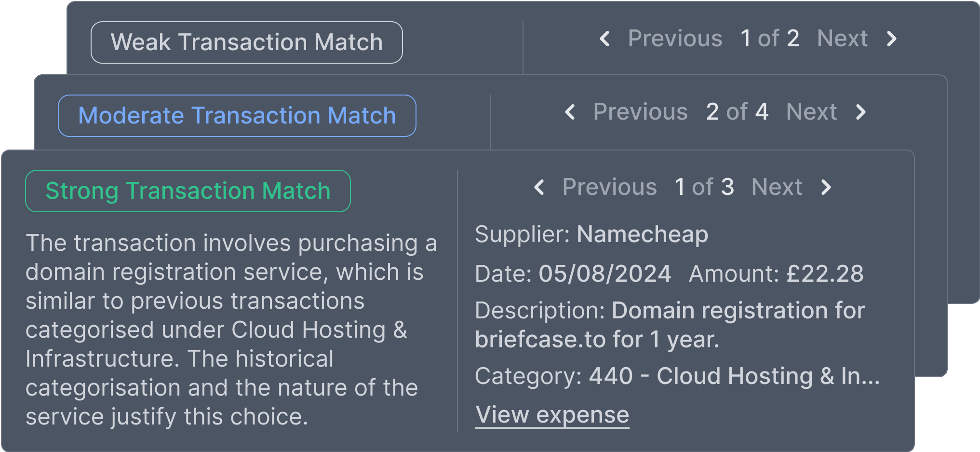Select the Moderate Transaction Match badge
Image resolution: width=980 pixels, height=452 pixels.
[237, 116]
